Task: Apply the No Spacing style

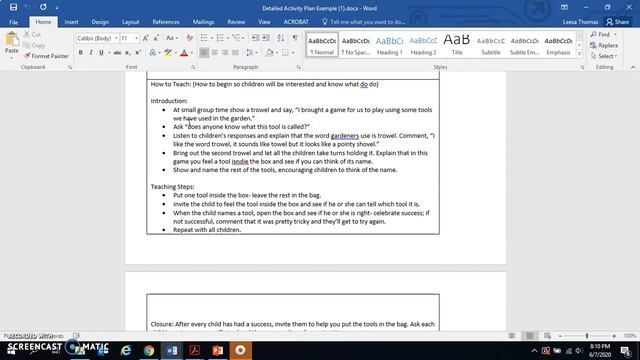Action: coord(356,45)
